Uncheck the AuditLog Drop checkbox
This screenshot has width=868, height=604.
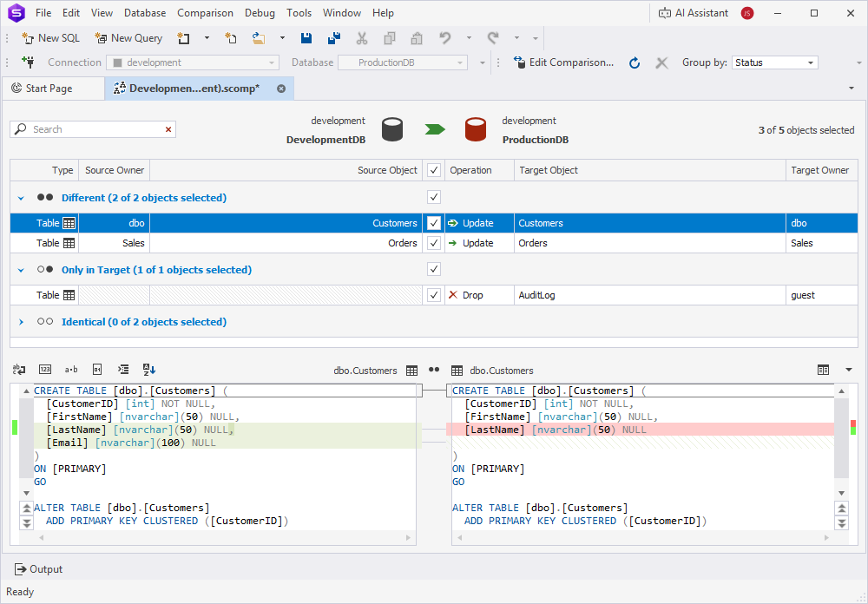click(x=434, y=295)
